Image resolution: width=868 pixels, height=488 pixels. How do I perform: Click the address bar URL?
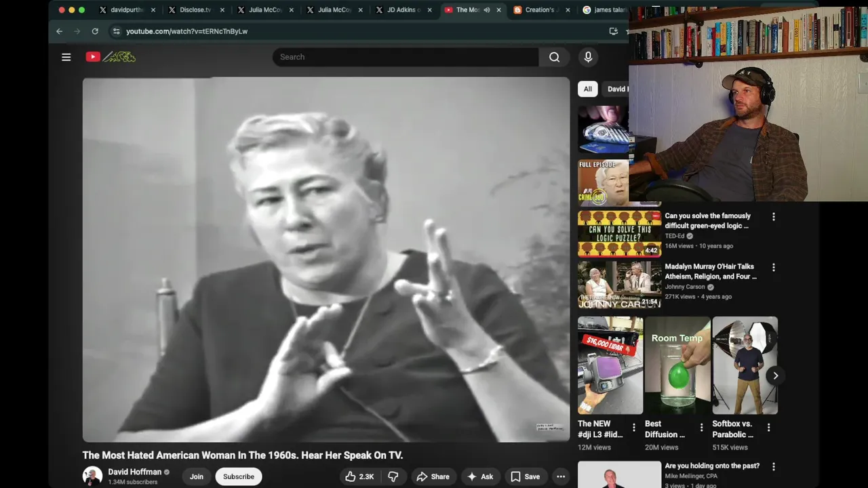(186, 31)
